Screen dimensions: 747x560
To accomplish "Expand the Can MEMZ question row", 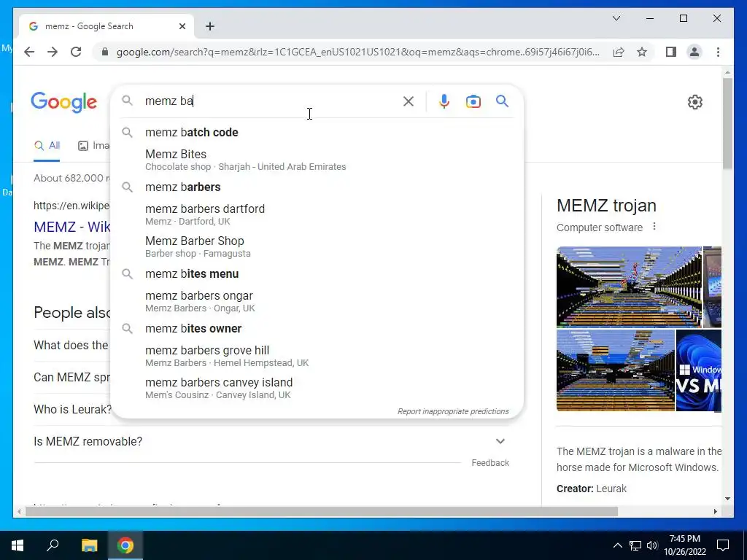I will tap(71, 377).
